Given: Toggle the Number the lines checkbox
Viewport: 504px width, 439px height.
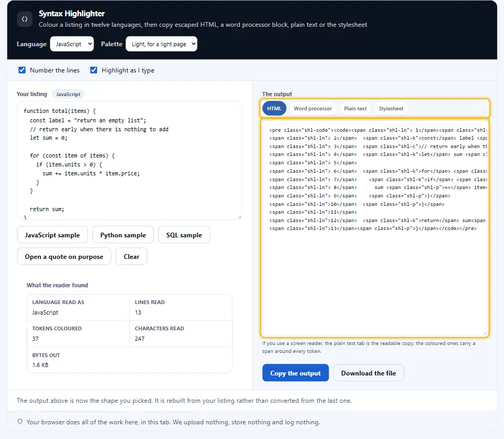Looking at the screenshot, I should (22, 70).
